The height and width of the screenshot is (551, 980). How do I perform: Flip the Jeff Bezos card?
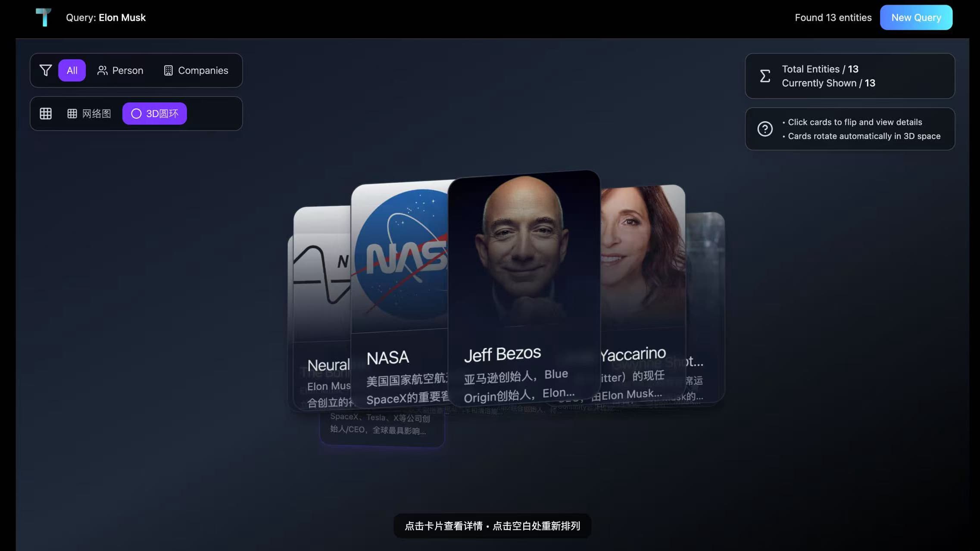[x=524, y=288]
